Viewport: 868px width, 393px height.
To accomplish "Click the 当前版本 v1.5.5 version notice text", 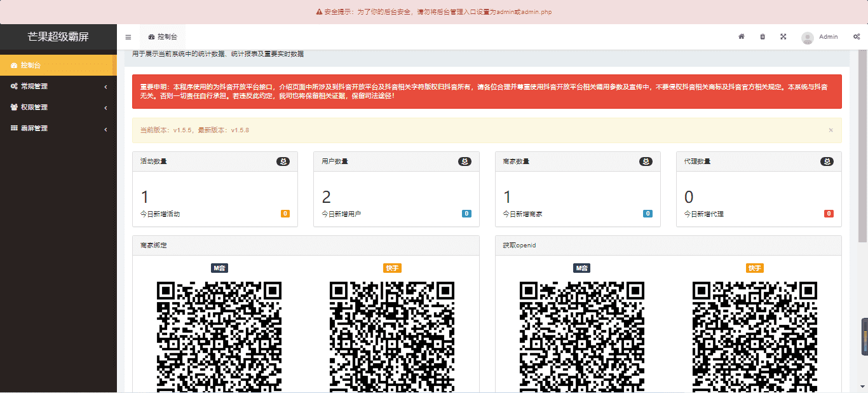I will [x=194, y=130].
